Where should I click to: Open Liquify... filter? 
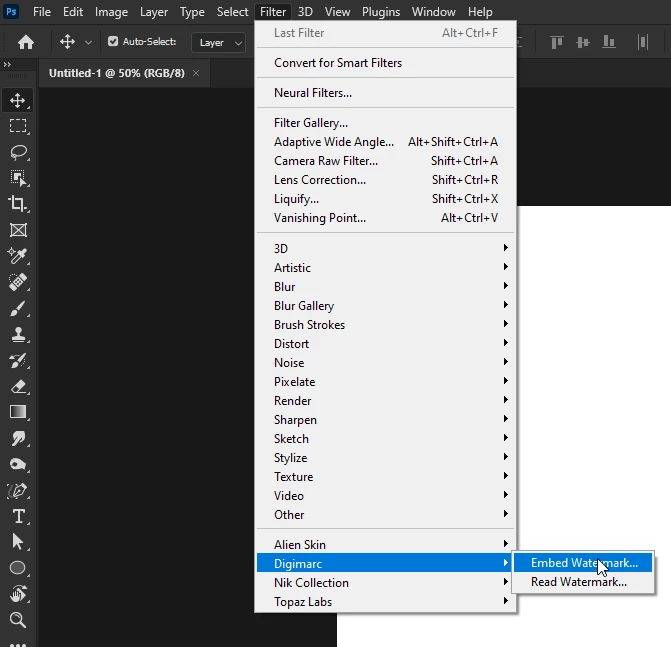pos(385,199)
